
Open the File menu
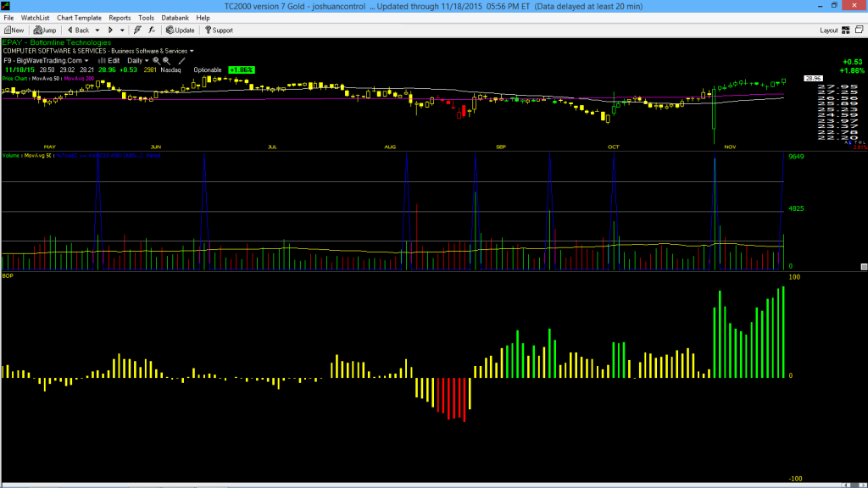pyautogui.click(x=8, y=18)
